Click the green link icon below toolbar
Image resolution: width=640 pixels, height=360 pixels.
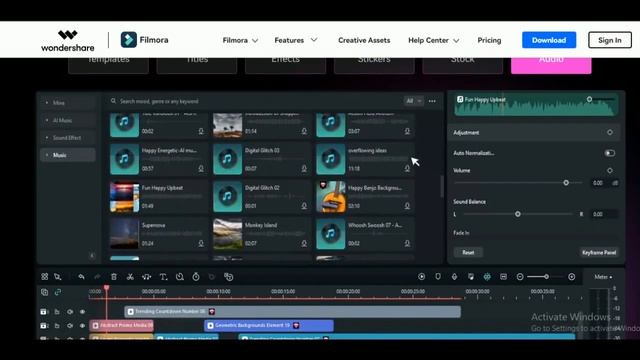click(58, 292)
